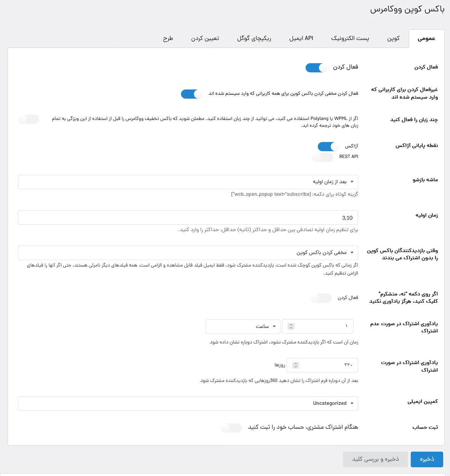Open the پست الکترونیک tab
Screen dimensions: 450x476
pyautogui.click(x=350, y=38)
